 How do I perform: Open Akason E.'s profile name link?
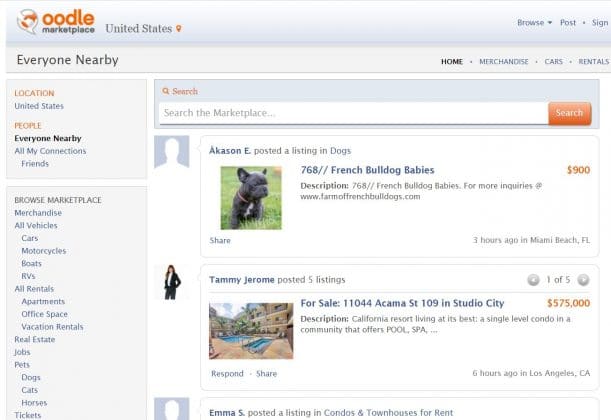coord(230,150)
